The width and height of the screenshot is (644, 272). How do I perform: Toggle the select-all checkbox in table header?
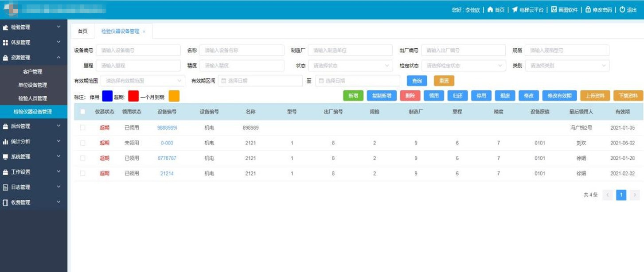pos(82,112)
